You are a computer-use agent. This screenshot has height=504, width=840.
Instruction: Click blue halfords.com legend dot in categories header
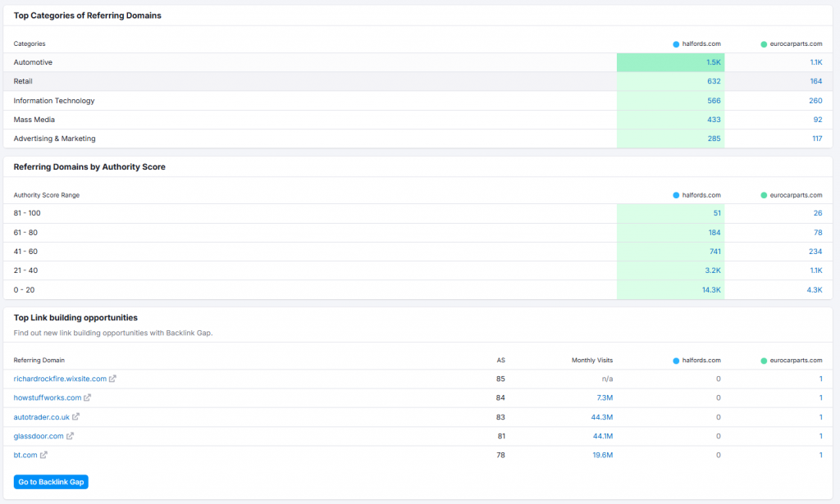coord(676,43)
